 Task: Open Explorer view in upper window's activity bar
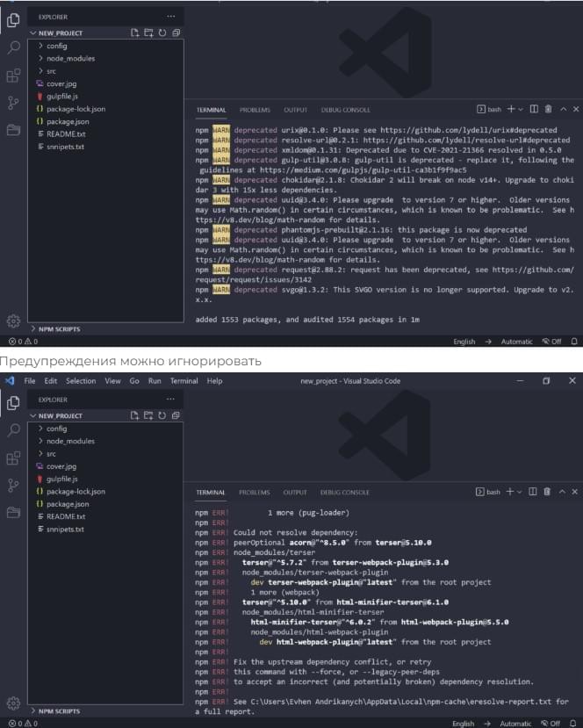13,20
